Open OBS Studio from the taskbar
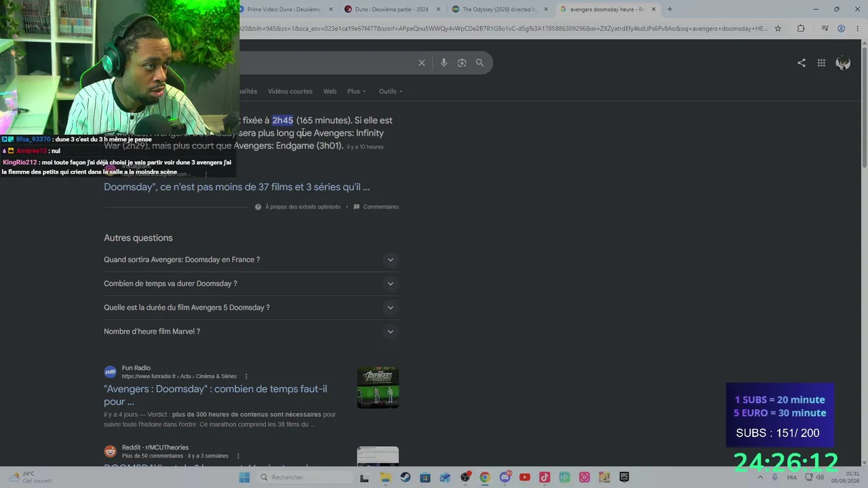The image size is (868, 488). point(465,477)
